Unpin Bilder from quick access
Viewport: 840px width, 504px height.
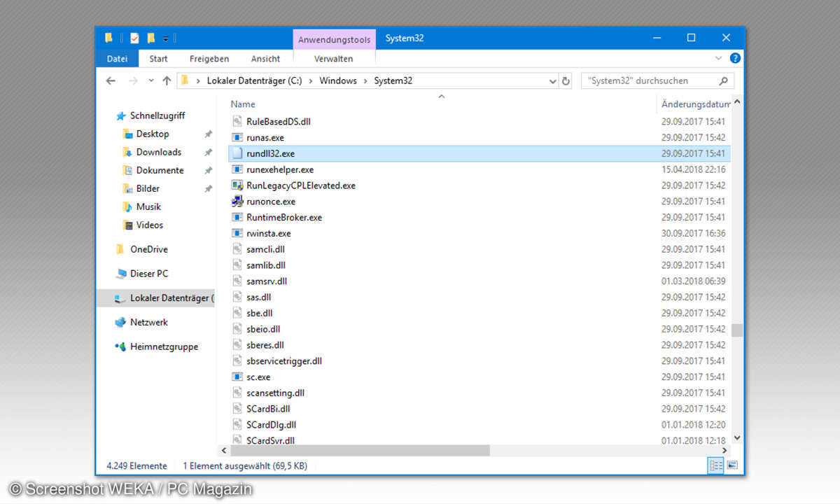click(208, 188)
